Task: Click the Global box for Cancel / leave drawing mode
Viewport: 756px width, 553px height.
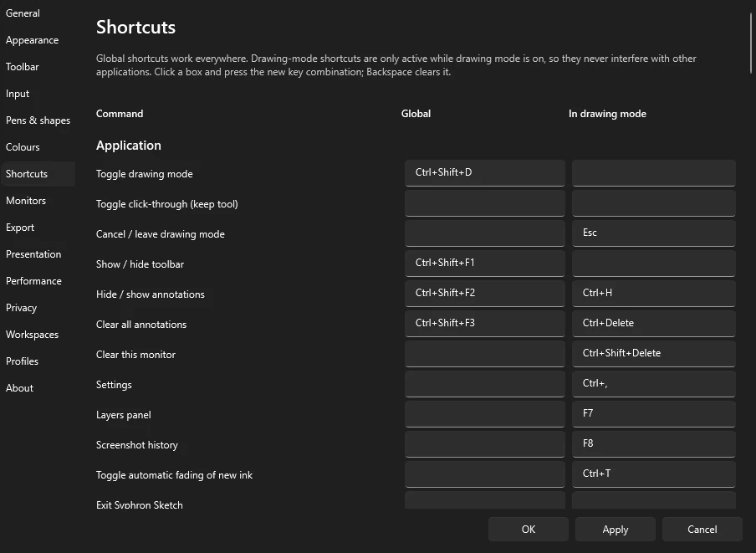Action: [x=485, y=233]
